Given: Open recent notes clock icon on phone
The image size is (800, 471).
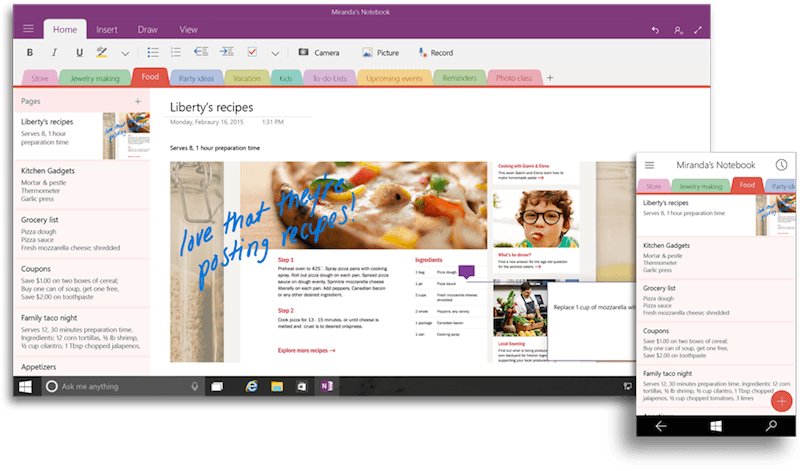Looking at the screenshot, I should [781, 164].
